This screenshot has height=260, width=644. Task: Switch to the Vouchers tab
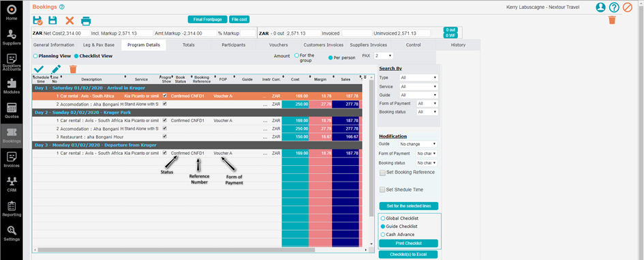point(279,45)
